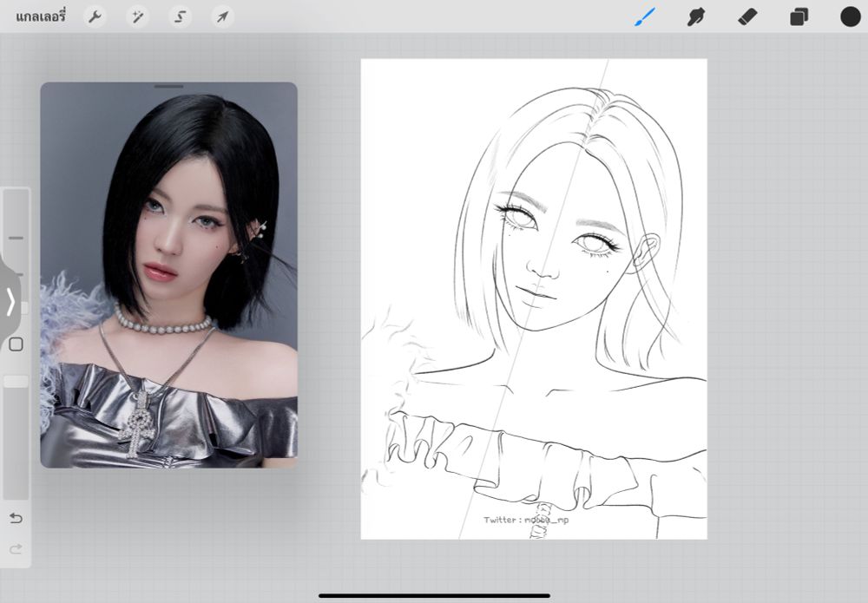
Task: Undo the last stroke
Action: 16,518
